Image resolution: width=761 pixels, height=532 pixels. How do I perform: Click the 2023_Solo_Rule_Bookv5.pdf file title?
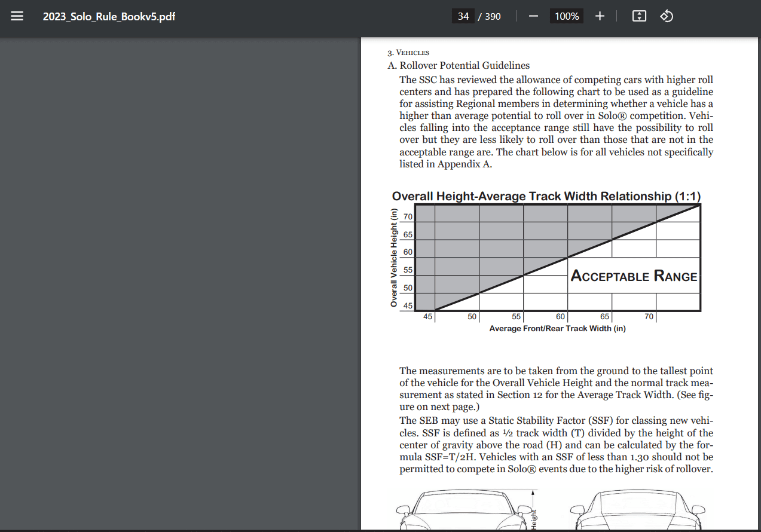point(109,16)
